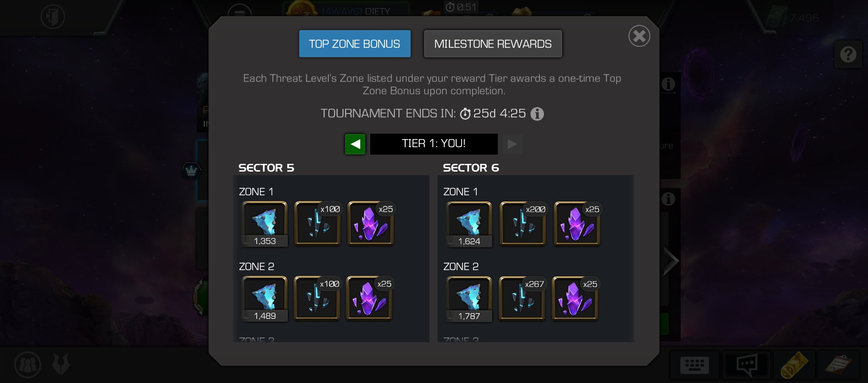The height and width of the screenshot is (383, 868).
Task: Switch to the Milestone Rewards tab
Action: pos(493,44)
